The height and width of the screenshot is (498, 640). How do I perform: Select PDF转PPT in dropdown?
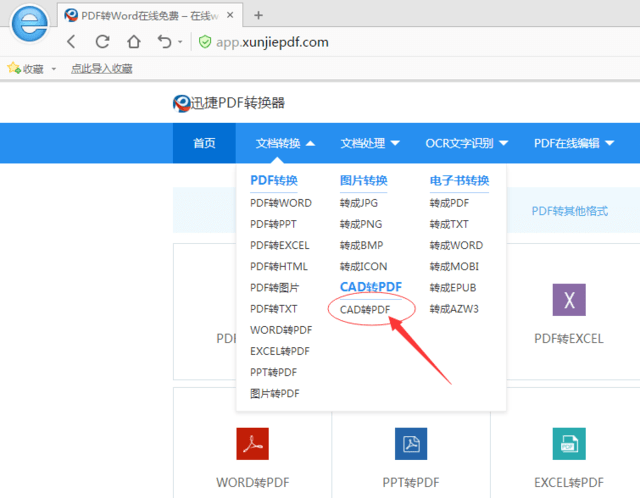click(x=273, y=224)
